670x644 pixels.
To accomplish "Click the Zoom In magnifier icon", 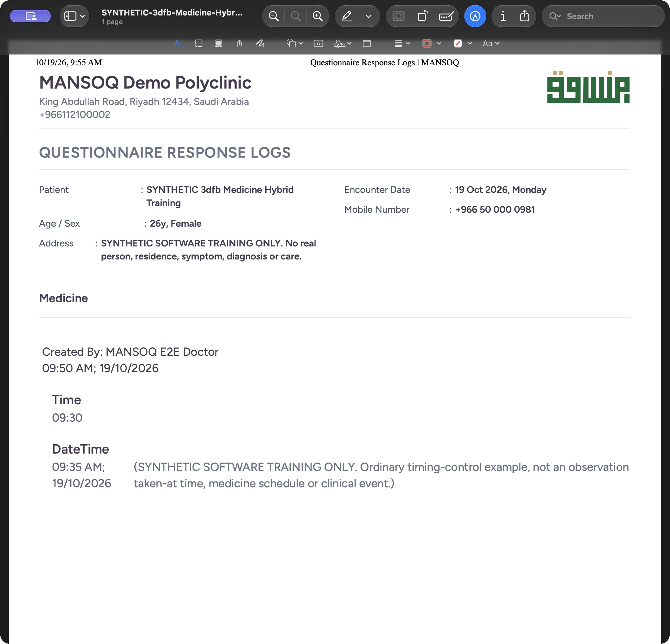I will coord(318,16).
